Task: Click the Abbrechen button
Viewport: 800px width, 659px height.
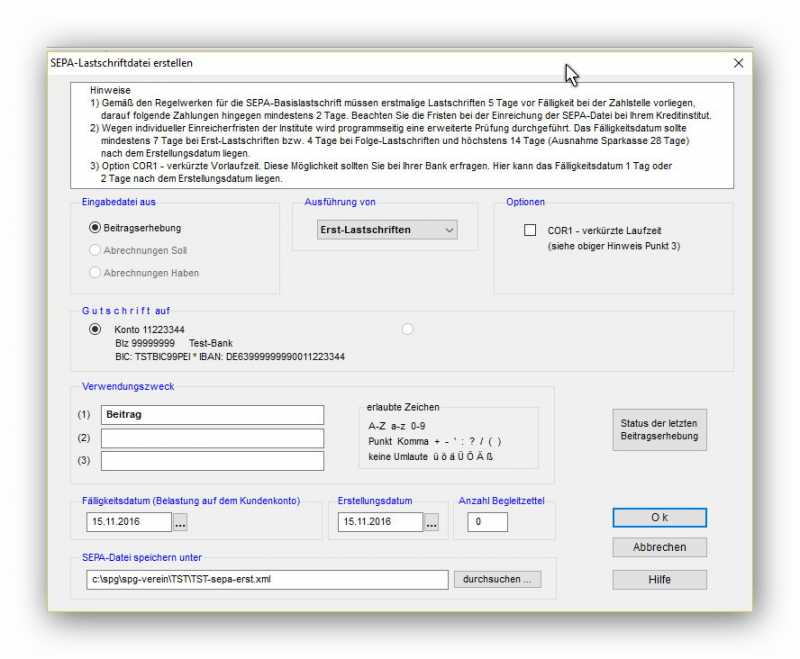Action: [x=659, y=547]
